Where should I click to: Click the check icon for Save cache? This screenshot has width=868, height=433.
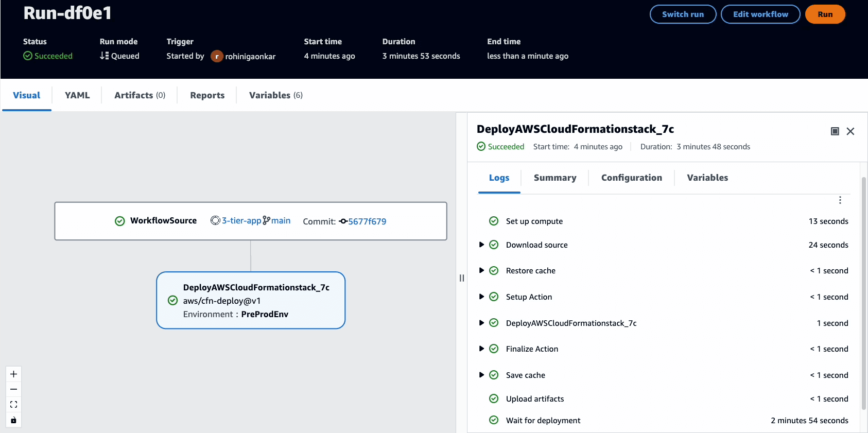[x=494, y=375]
